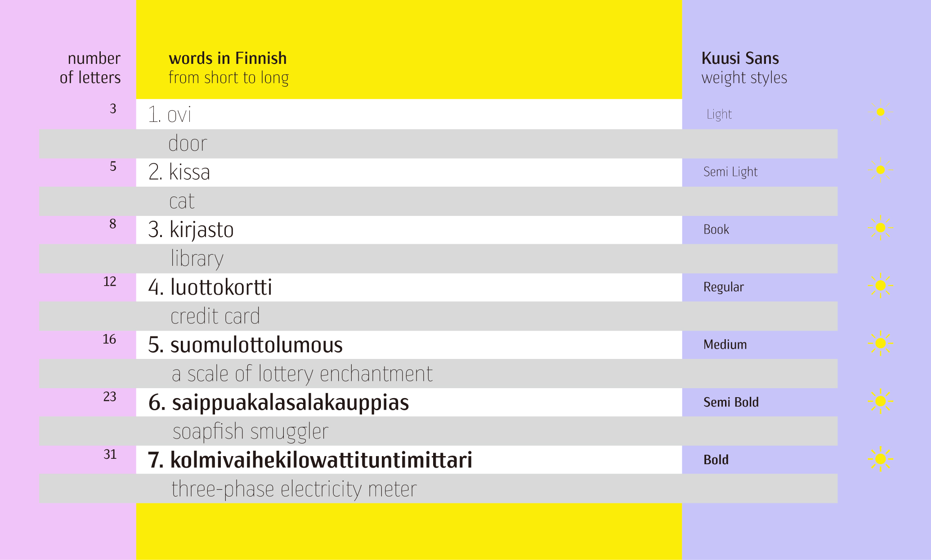The width and height of the screenshot is (931, 560).
Task: Click the sun icon beside Semi Light
Action: [x=881, y=170]
